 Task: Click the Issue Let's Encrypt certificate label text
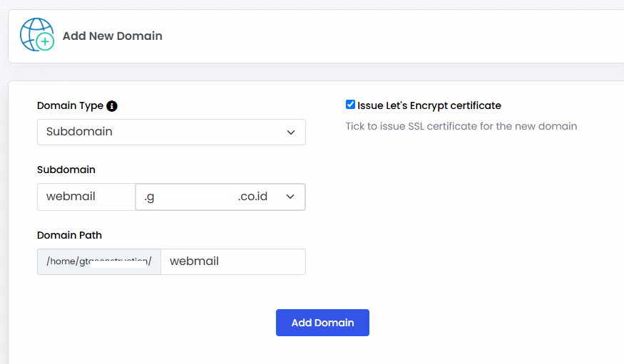click(429, 105)
